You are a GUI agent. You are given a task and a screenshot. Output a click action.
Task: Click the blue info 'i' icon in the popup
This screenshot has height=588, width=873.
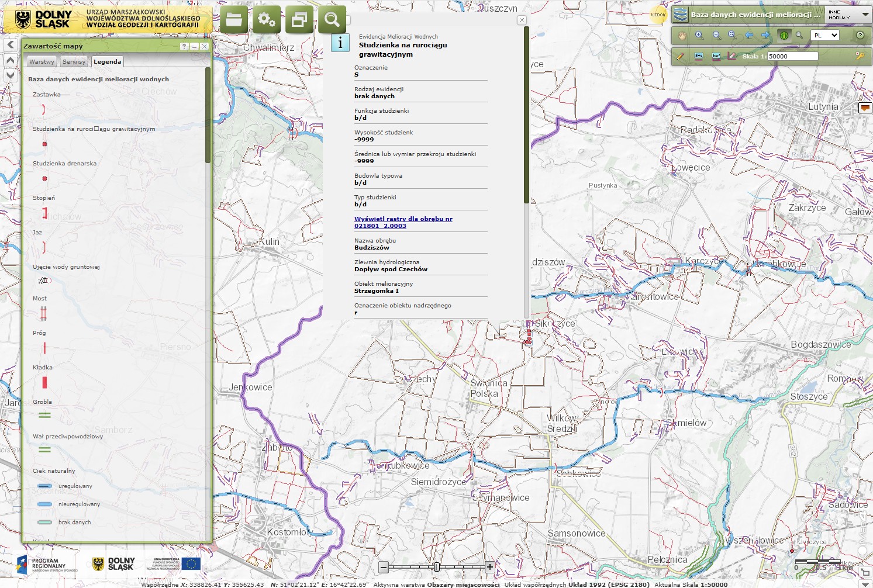[340, 43]
